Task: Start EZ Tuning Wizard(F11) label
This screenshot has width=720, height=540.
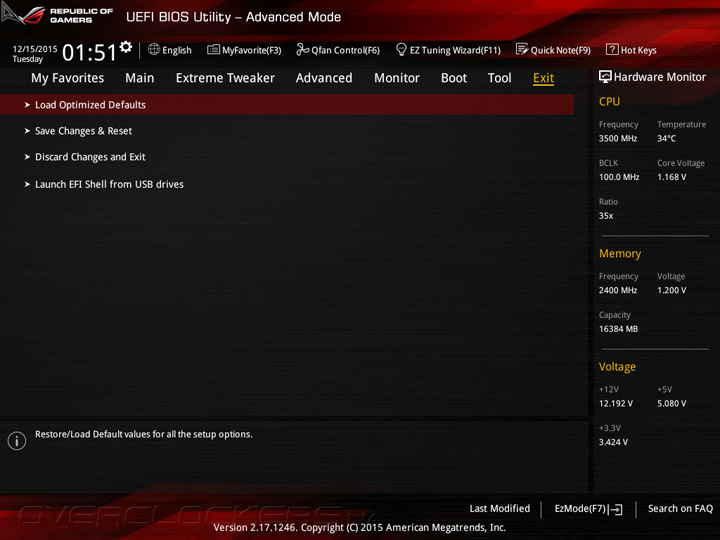Action: [x=455, y=51]
